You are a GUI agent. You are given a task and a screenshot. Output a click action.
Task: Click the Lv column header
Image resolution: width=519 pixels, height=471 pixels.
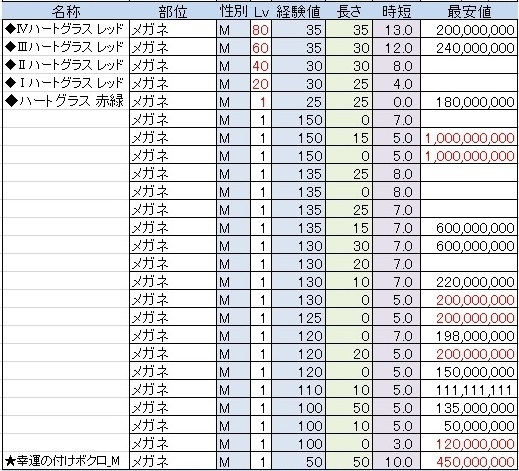coord(261,11)
